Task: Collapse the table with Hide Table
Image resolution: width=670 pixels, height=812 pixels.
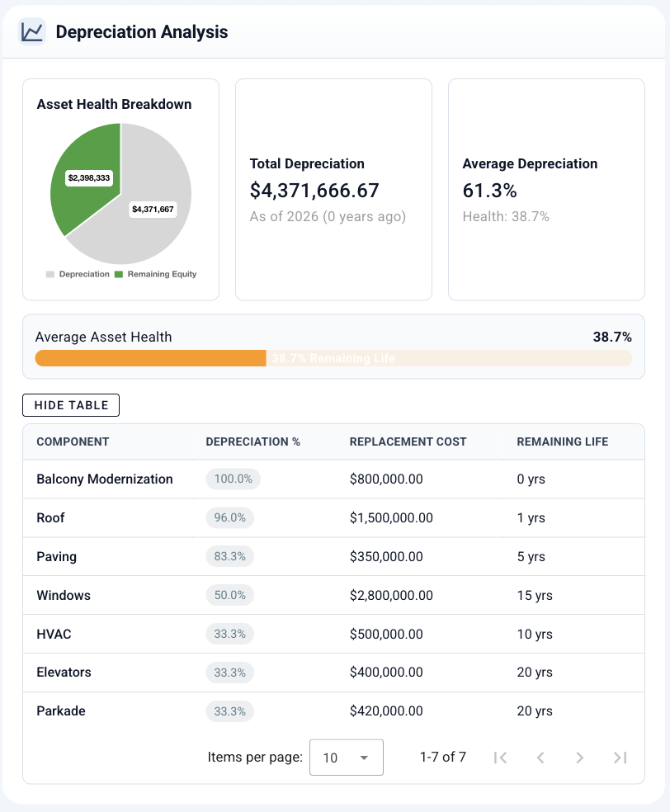Action: pyautogui.click(x=70, y=405)
